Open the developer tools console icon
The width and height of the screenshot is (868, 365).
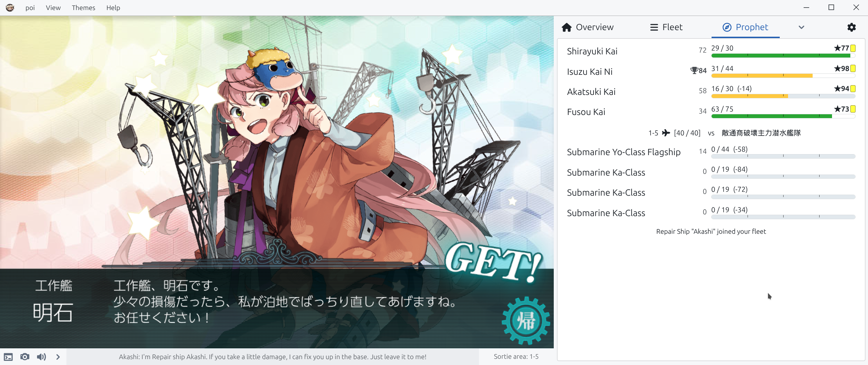tap(8, 357)
